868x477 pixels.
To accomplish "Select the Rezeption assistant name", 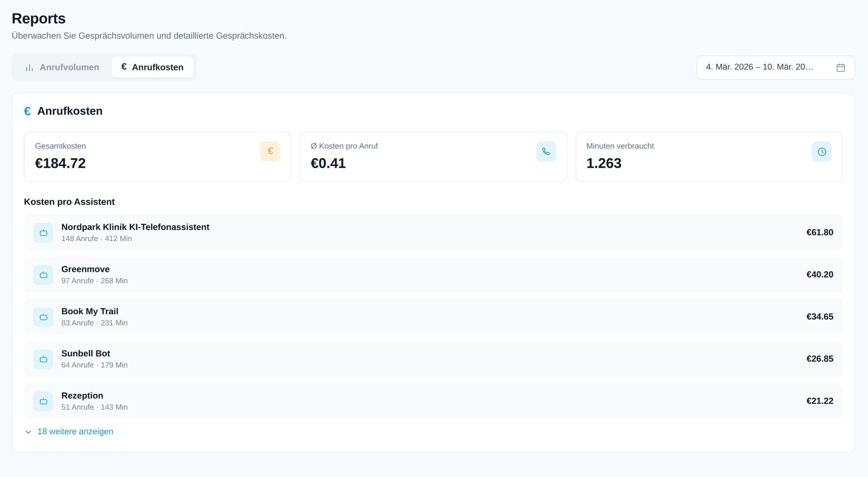I will pyautogui.click(x=82, y=396).
